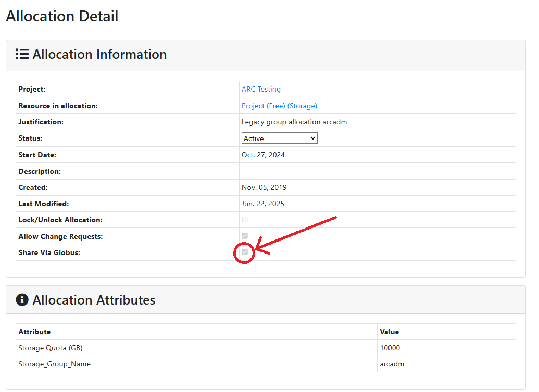Click the 10000 storage quota value

coord(390,348)
